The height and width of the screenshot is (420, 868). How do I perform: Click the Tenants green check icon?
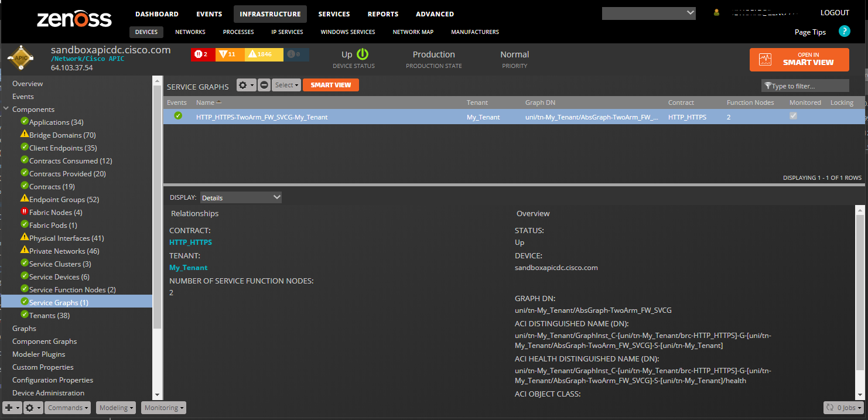[x=25, y=315]
